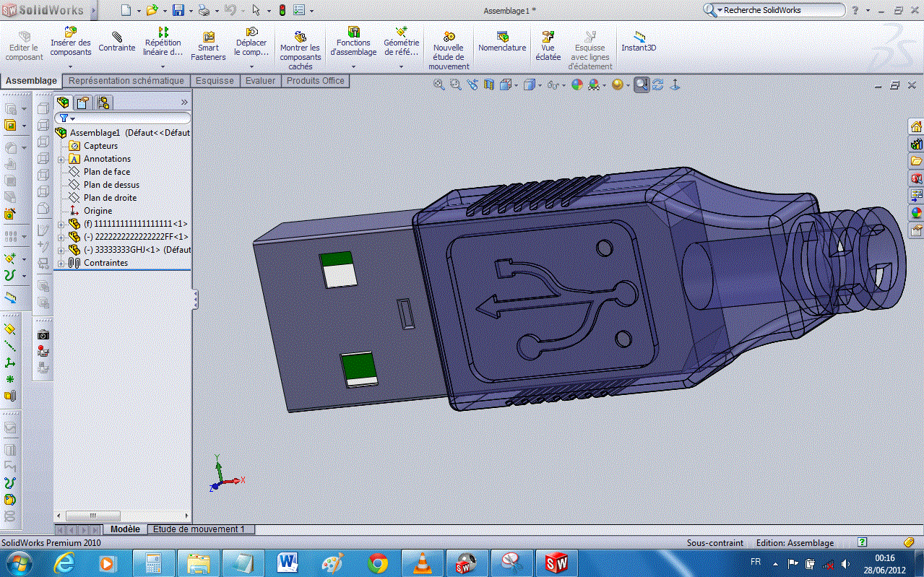Select the Zoom to area tool
The height and width of the screenshot is (577, 924).
(456, 85)
